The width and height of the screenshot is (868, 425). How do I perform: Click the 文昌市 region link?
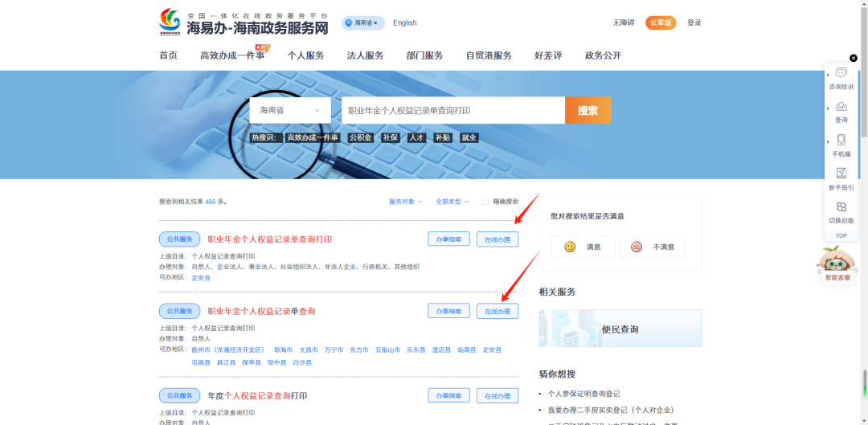[309, 349]
